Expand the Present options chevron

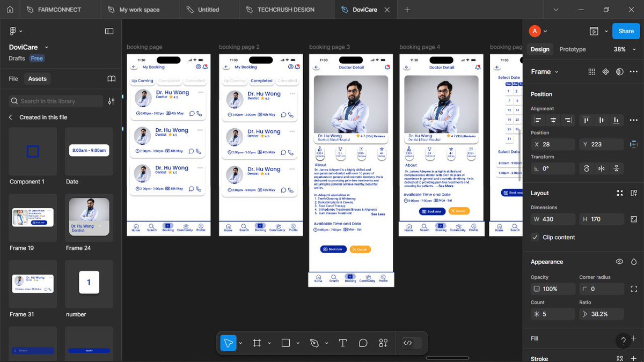[x=606, y=31]
